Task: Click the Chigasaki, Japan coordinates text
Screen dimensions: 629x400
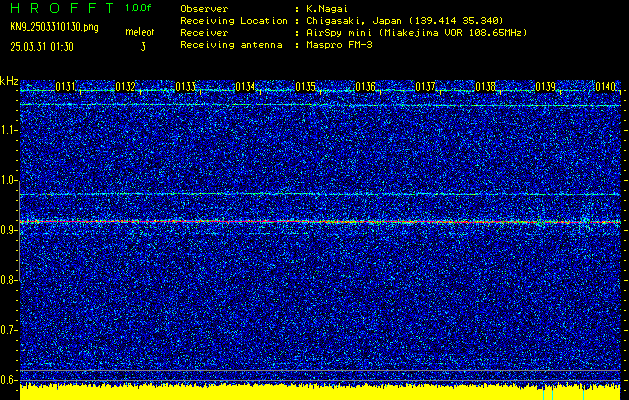Action: (x=405, y=21)
